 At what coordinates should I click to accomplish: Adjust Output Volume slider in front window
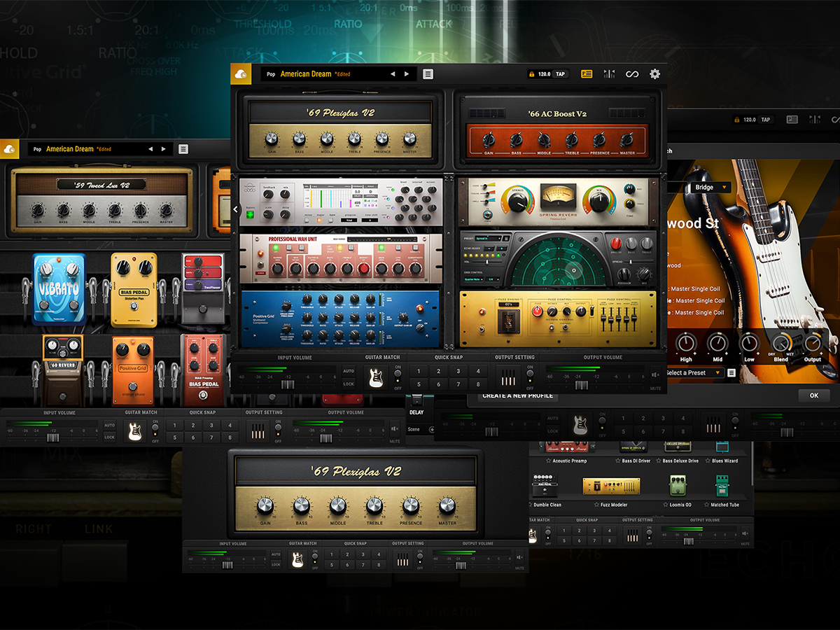click(x=581, y=384)
